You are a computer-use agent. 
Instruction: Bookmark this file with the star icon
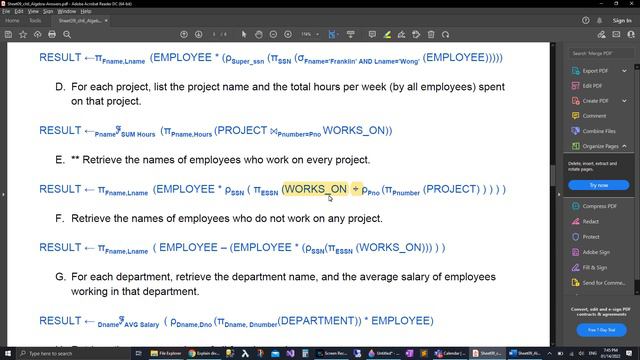coord(23,35)
